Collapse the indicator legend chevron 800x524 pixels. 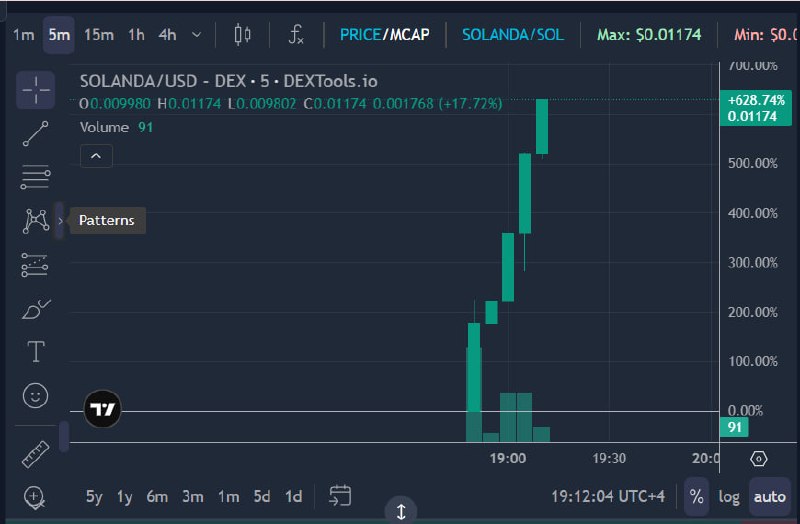[96, 156]
